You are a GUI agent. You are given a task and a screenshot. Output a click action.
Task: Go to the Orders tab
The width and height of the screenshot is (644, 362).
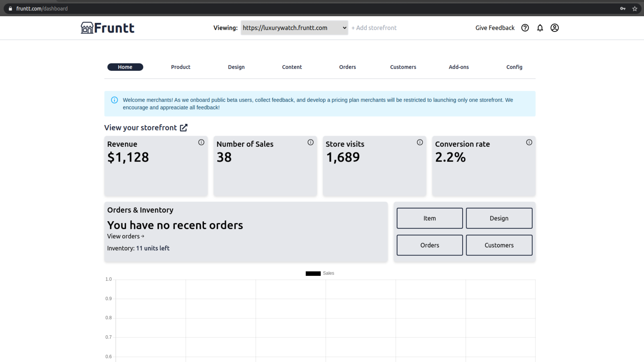click(347, 67)
